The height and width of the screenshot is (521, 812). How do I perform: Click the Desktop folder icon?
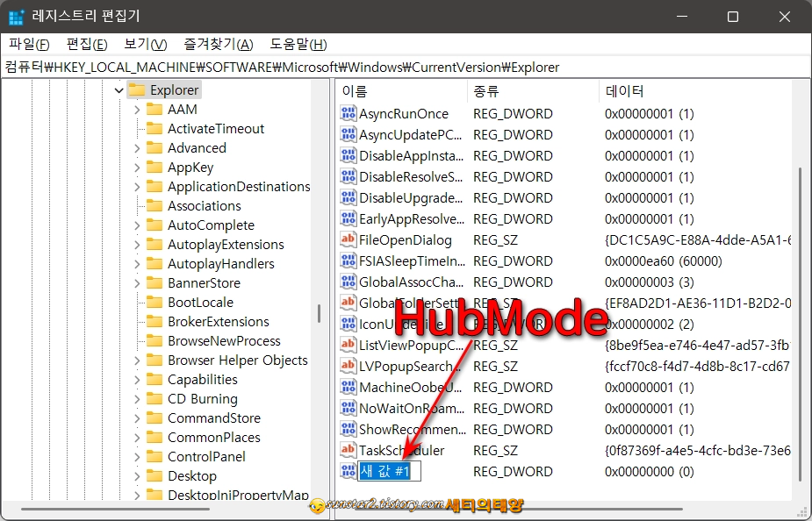154,476
